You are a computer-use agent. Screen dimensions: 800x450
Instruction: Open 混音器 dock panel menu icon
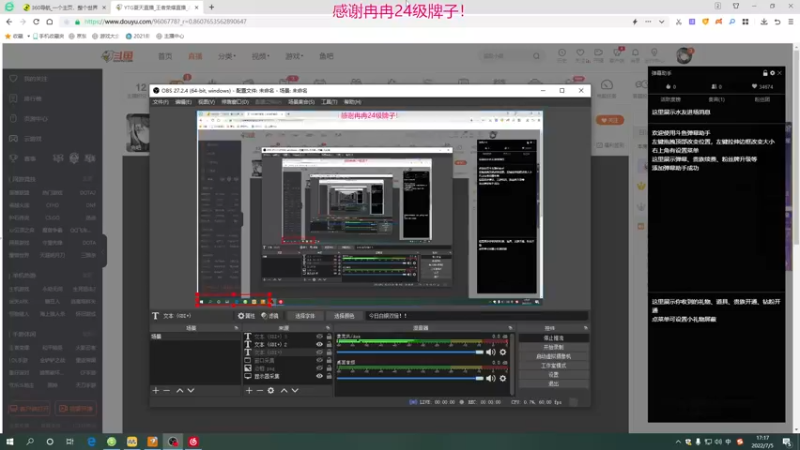(x=510, y=328)
